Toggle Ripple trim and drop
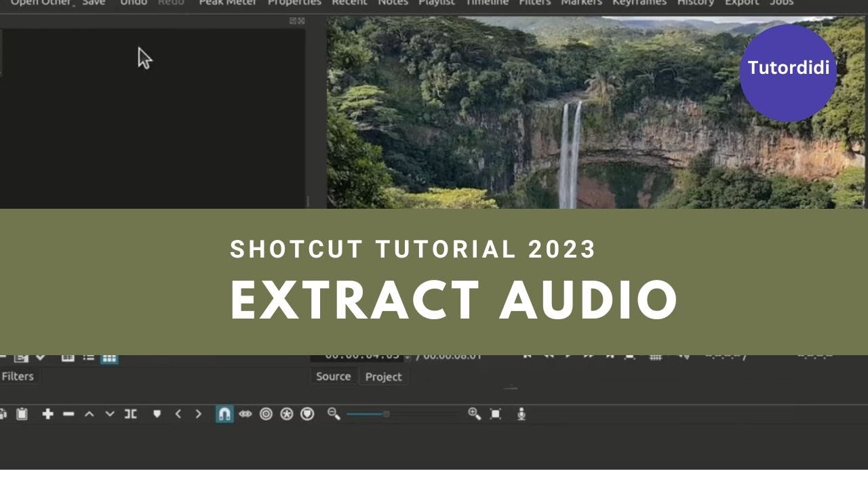The height and width of the screenshot is (488, 868). point(266,413)
